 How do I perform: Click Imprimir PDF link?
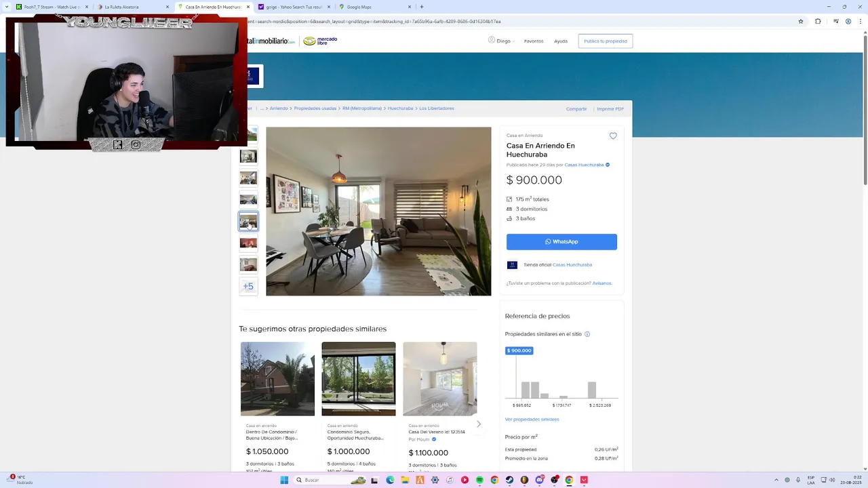610,109
